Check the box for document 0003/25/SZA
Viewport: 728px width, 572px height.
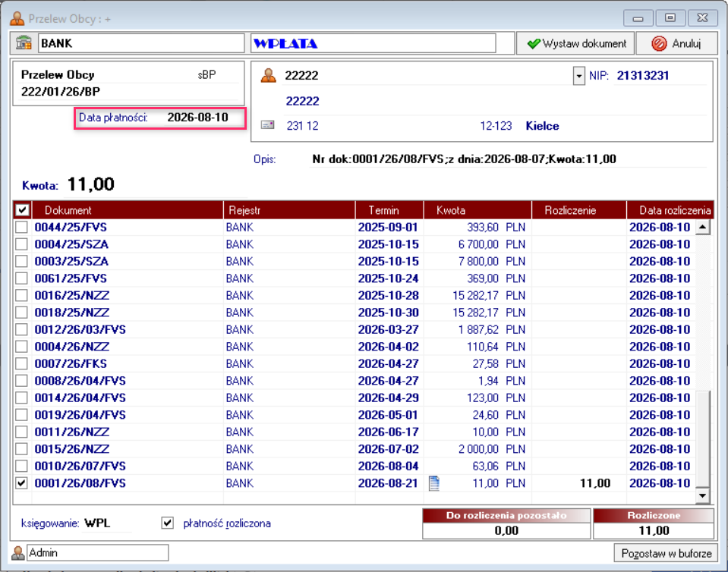pos(21,261)
